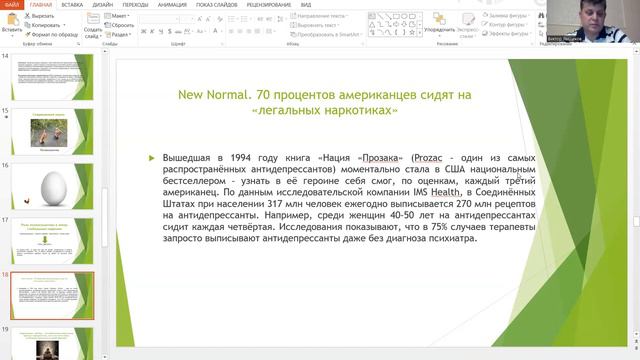Click the Вставить (Paste) clipboard icon
Screen dimensions: 640x360
[x=12, y=20]
